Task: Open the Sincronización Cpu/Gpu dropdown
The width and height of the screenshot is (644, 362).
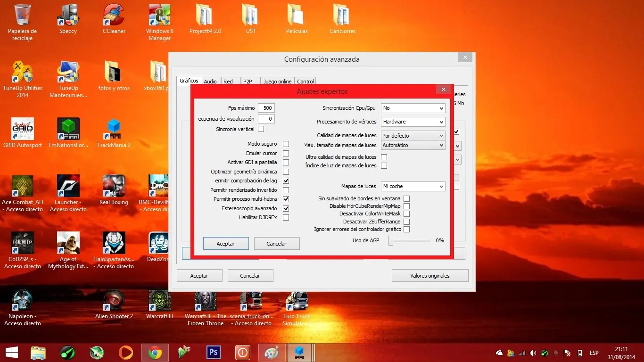Action: pyautogui.click(x=413, y=108)
